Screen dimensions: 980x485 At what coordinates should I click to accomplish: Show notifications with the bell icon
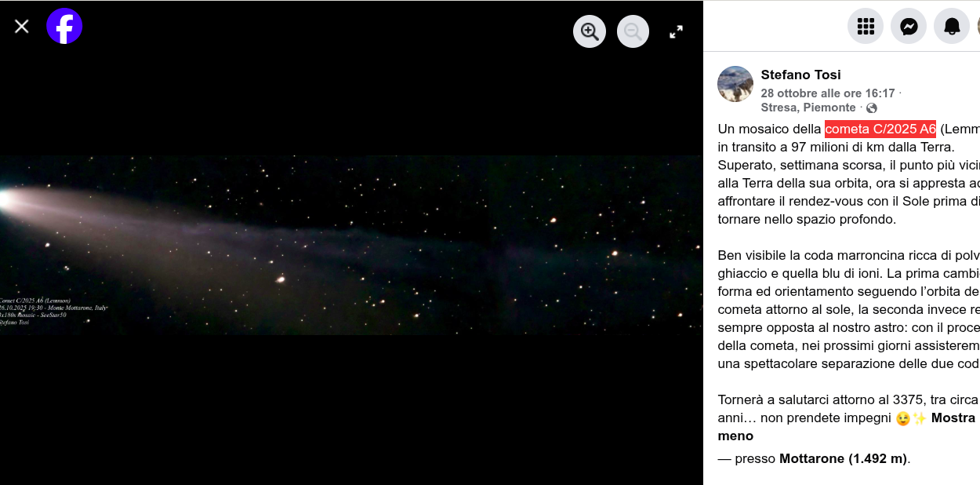coord(952,27)
